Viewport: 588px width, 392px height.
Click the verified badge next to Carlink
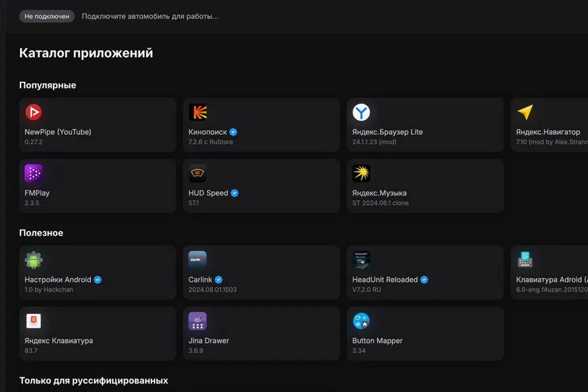coord(219,280)
